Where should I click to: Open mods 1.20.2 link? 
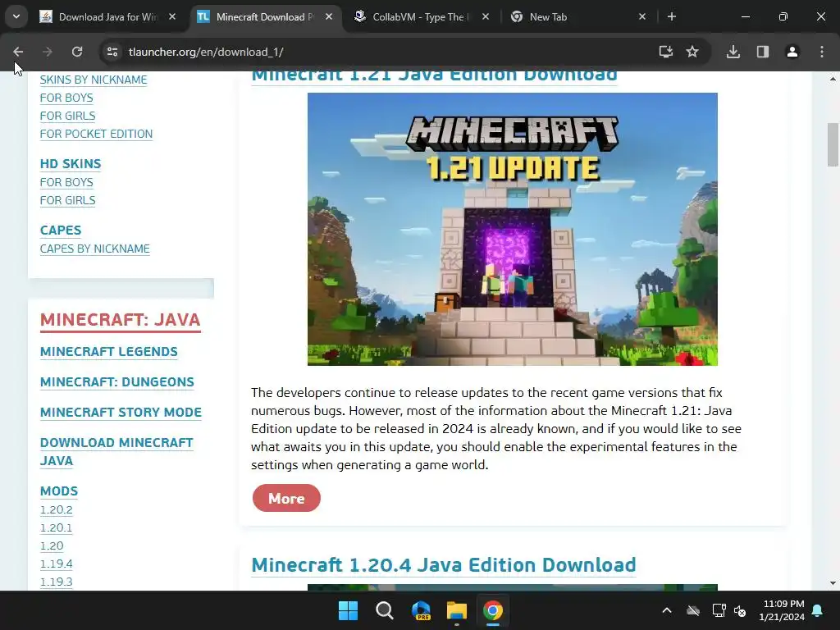coord(57,510)
